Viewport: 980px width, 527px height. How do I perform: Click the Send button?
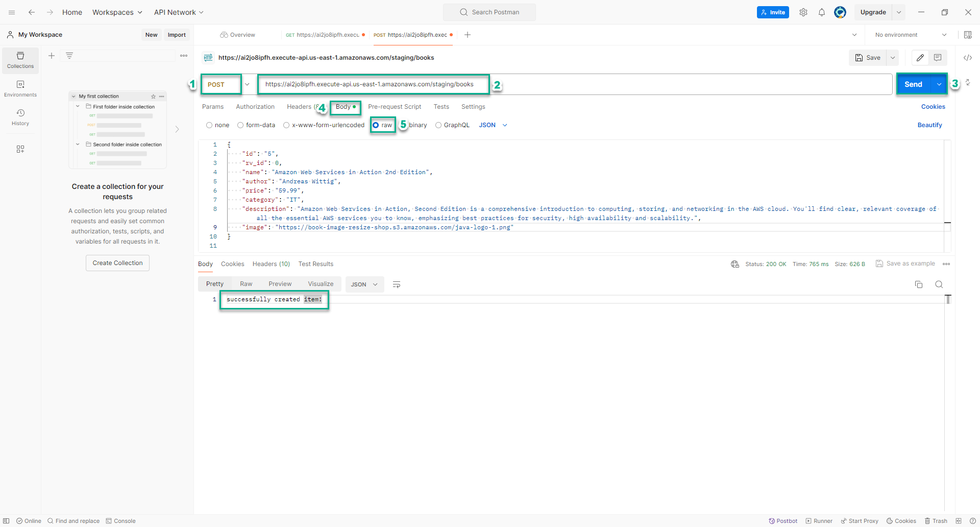click(x=914, y=84)
